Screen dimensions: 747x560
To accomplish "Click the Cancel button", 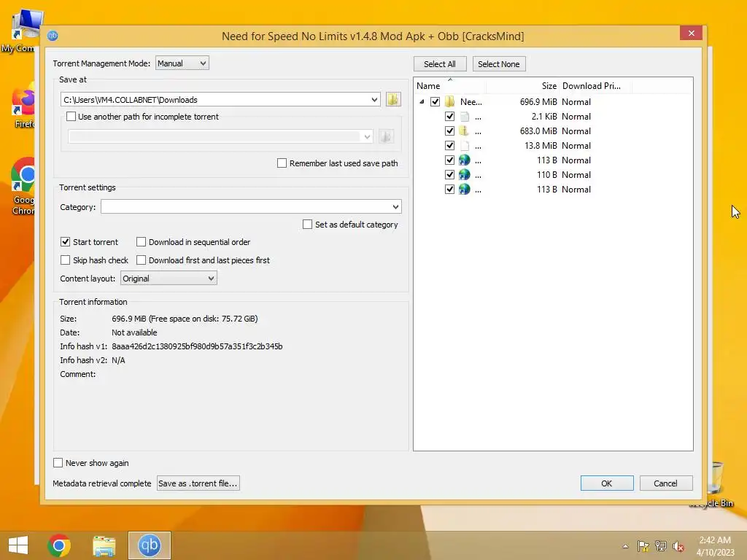I will (665, 483).
